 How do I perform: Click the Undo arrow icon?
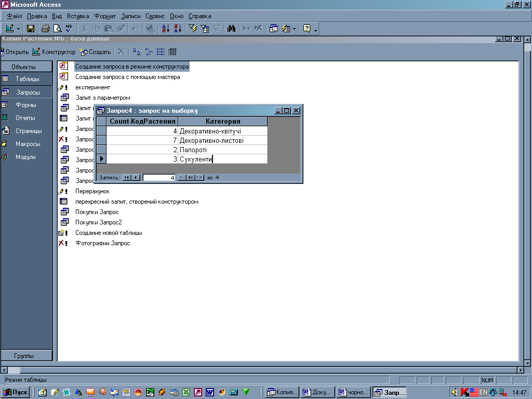coord(136,29)
